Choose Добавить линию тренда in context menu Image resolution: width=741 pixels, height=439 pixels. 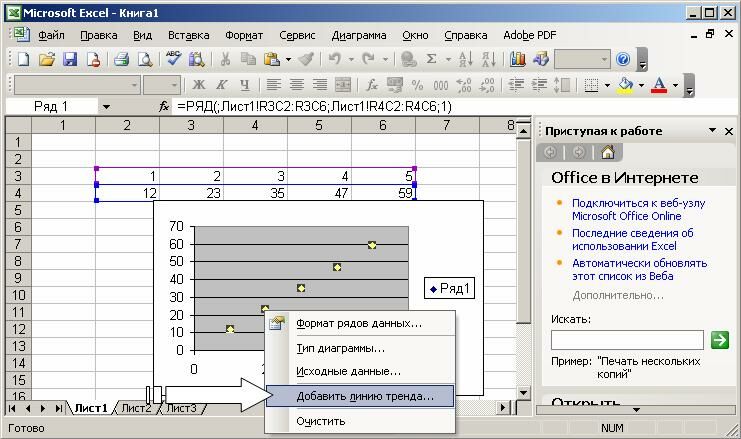point(360,396)
